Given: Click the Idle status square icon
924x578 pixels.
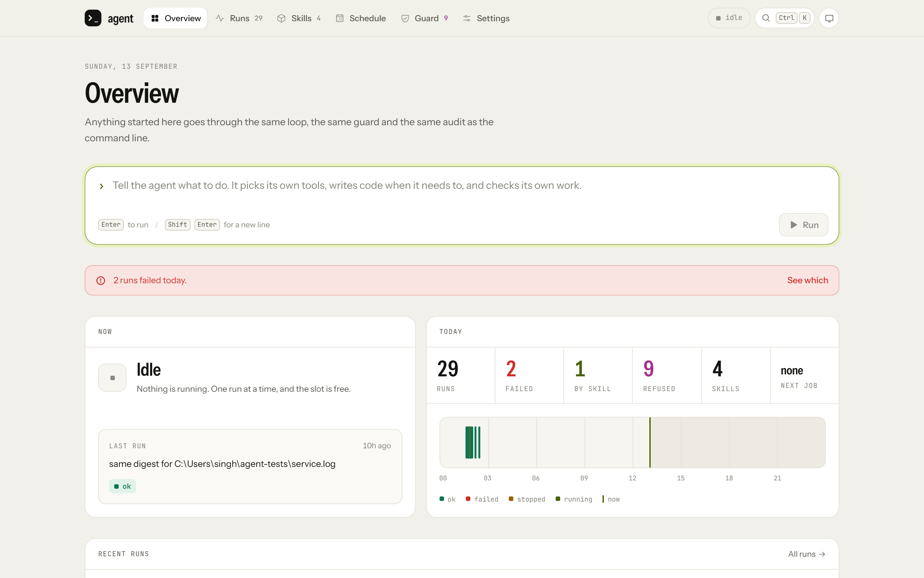Looking at the screenshot, I should pos(112,378).
